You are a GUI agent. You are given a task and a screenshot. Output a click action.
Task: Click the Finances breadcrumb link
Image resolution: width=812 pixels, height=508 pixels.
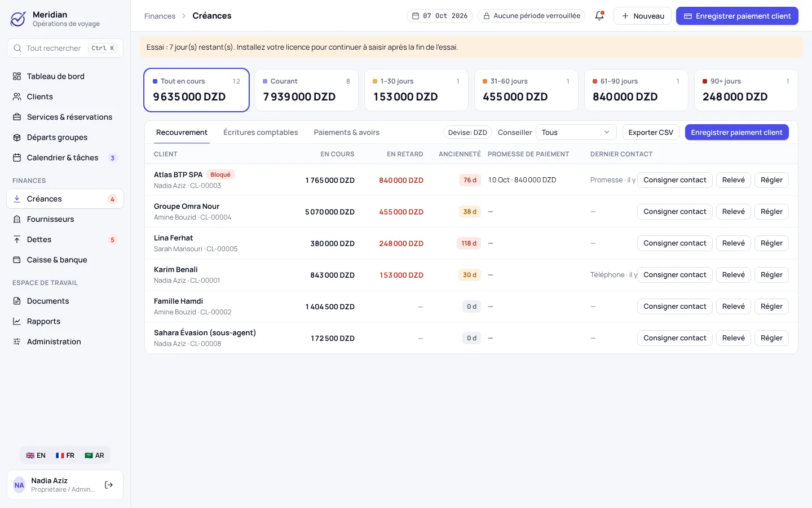(x=160, y=16)
